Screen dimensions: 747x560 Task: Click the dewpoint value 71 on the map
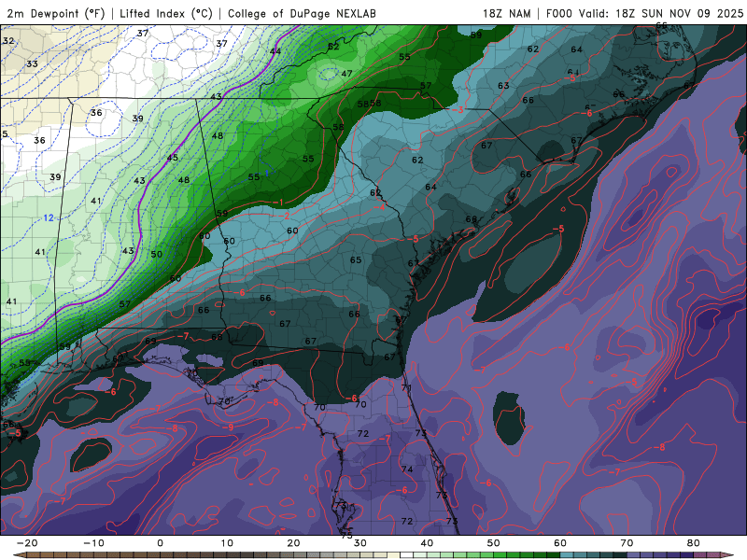click(x=406, y=387)
